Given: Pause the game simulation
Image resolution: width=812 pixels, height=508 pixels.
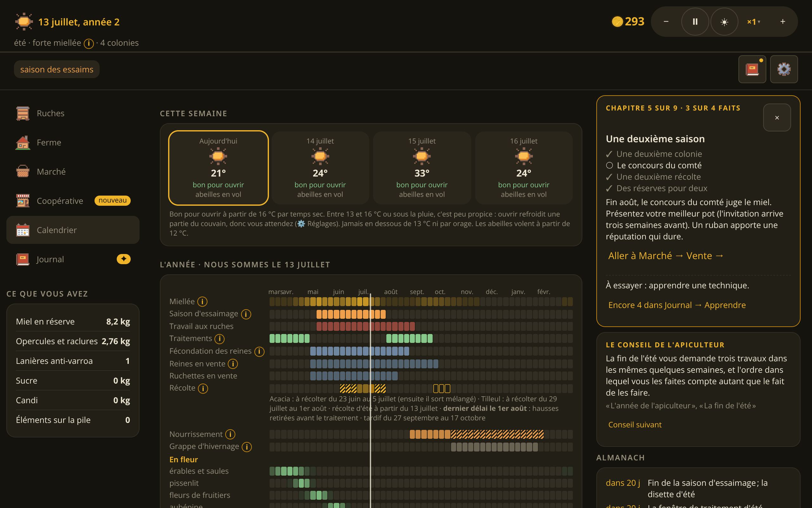Looking at the screenshot, I should [x=695, y=22].
